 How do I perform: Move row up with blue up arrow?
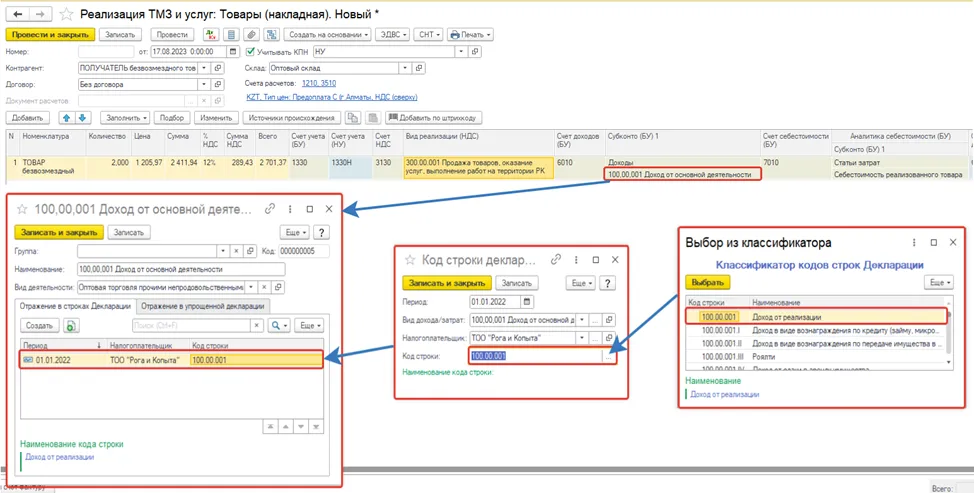pos(66,117)
